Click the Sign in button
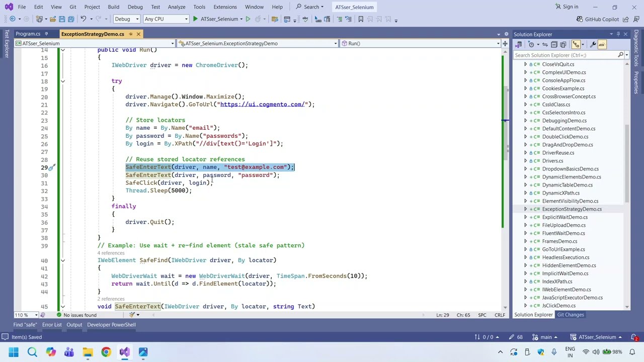644x362 pixels. [x=567, y=7]
